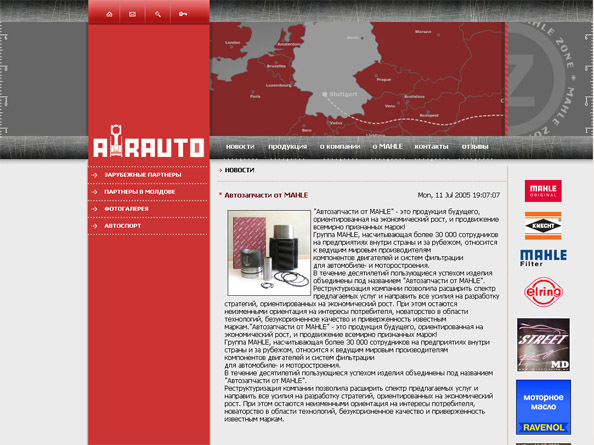Open the mail envelope icon

click(x=132, y=14)
